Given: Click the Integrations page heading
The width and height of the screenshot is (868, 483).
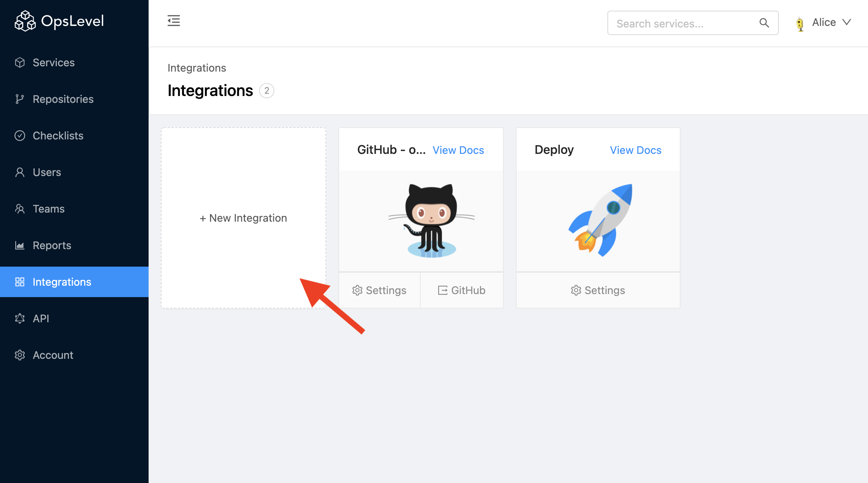Looking at the screenshot, I should coord(210,91).
